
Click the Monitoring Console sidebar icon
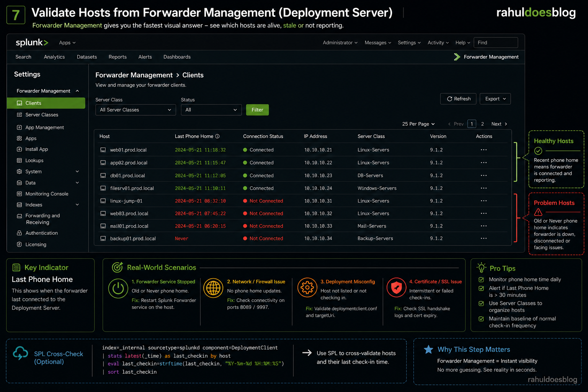tap(20, 194)
